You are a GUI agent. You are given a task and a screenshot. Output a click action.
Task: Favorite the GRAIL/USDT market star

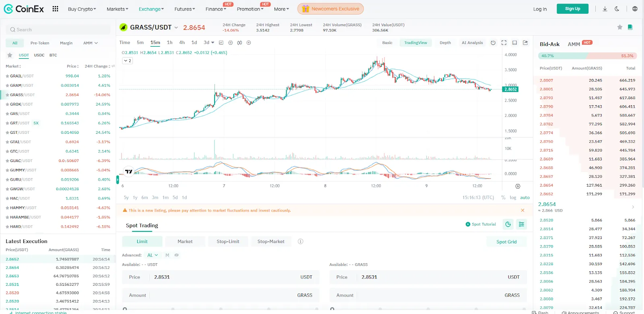7,76
